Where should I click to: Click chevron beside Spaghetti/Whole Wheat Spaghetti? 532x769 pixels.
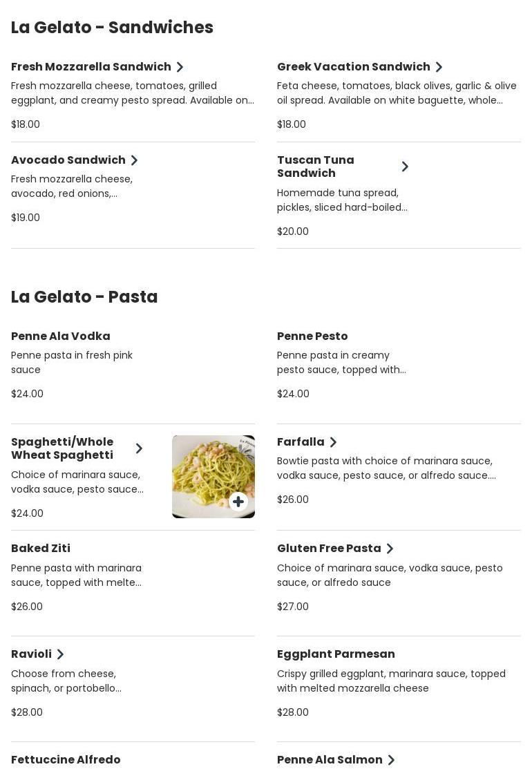(139, 448)
